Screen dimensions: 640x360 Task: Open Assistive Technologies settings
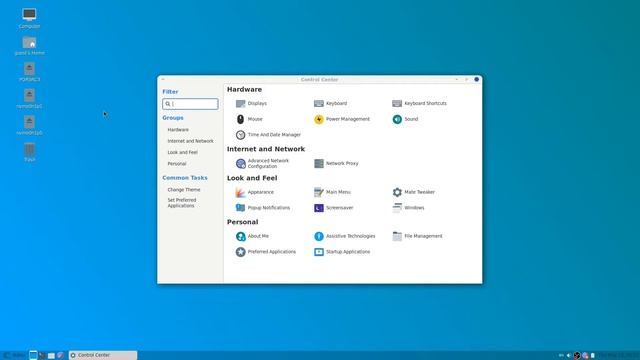point(344,236)
